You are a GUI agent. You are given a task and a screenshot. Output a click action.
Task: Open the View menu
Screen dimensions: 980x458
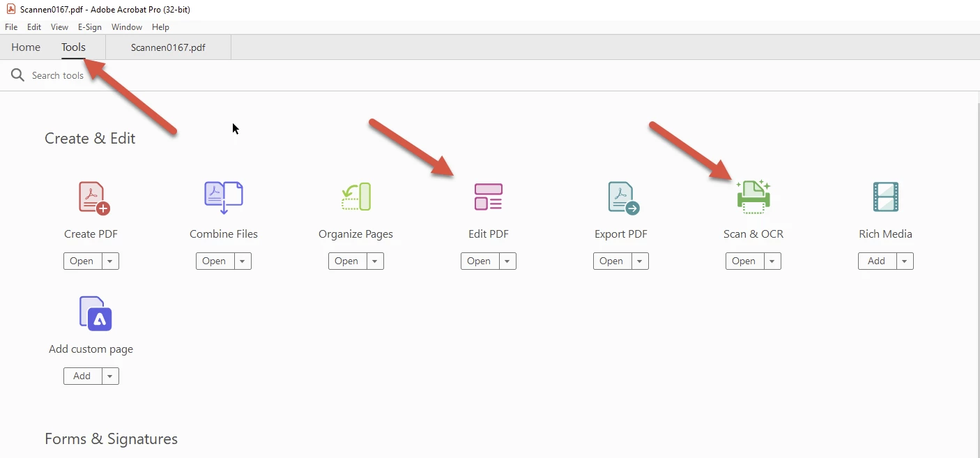click(x=60, y=27)
